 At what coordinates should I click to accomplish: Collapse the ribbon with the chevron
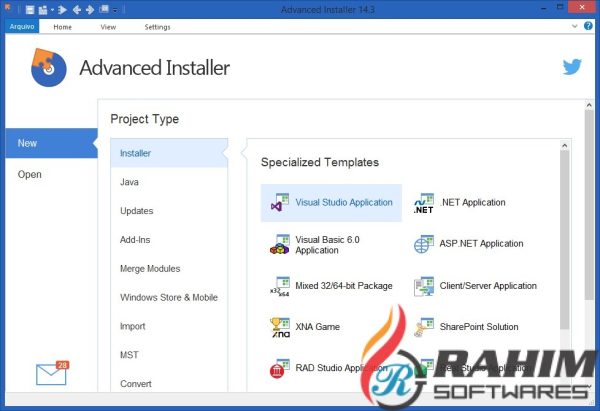pos(574,26)
